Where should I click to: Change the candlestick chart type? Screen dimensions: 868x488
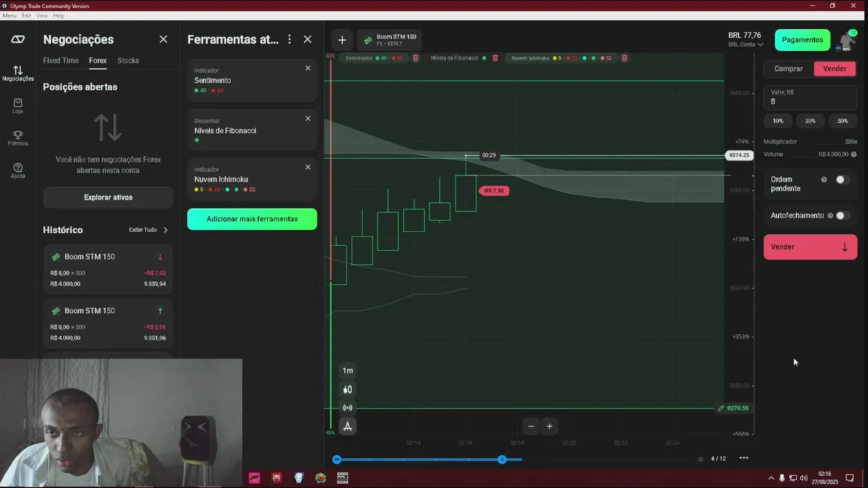point(348,389)
